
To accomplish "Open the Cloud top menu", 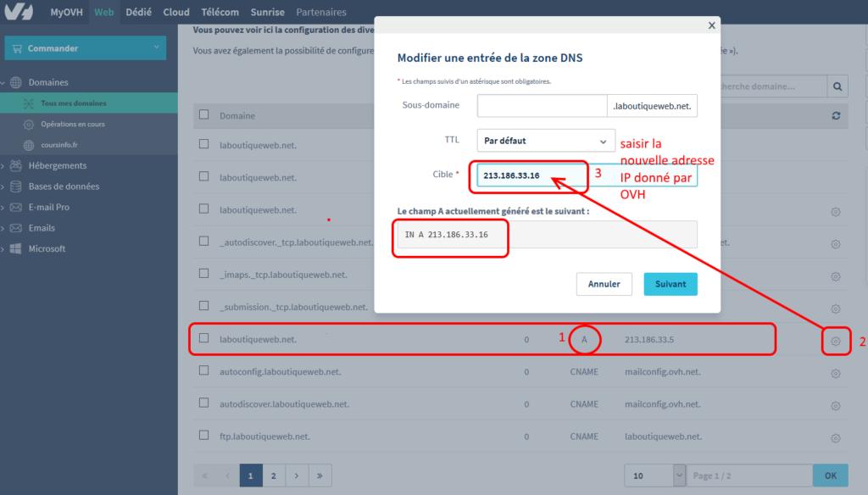I will coord(176,12).
